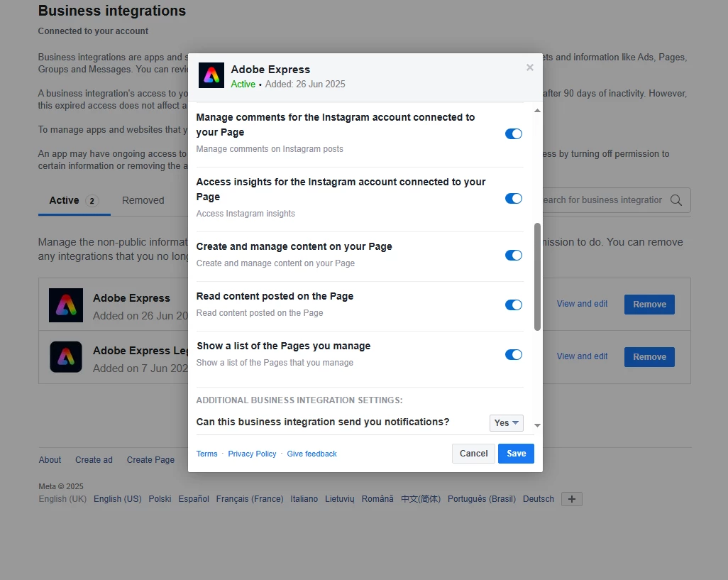Toggle Manage comments for Instagram account permission
Viewport: 728px width, 580px height.
pos(514,133)
